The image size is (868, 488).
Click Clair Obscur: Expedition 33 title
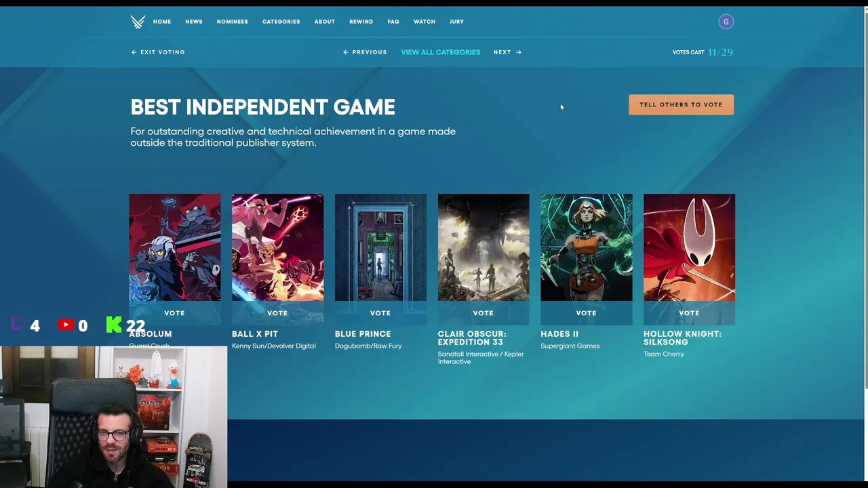pos(472,338)
